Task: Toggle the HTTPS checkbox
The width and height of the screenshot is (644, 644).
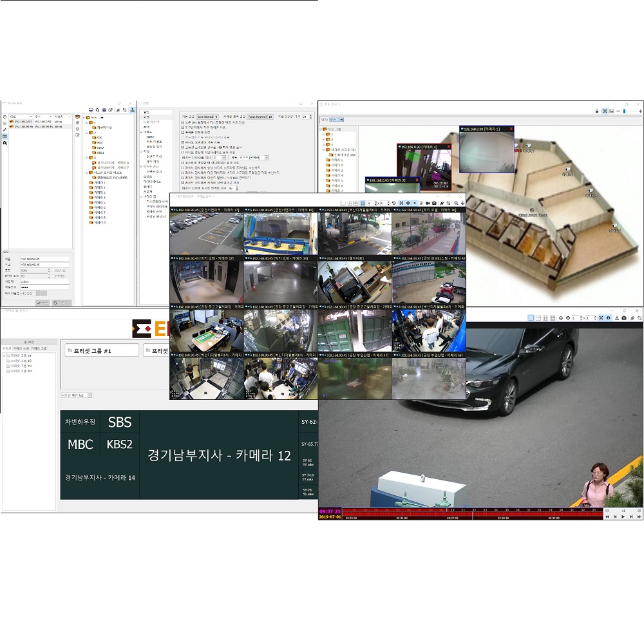Action: pyautogui.click(x=54, y=276)
